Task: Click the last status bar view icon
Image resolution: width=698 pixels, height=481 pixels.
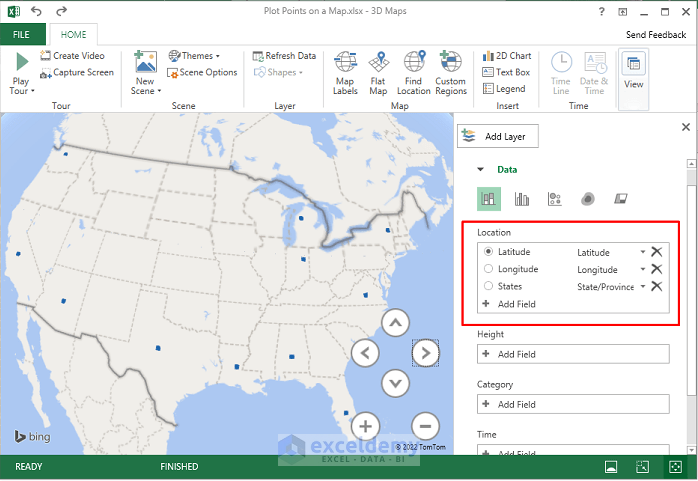Action: 675,467
